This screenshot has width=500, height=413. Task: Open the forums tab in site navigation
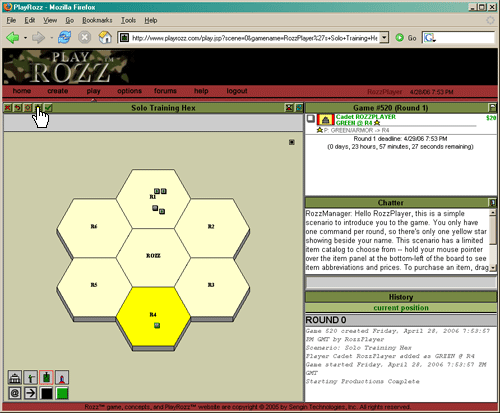165,91
